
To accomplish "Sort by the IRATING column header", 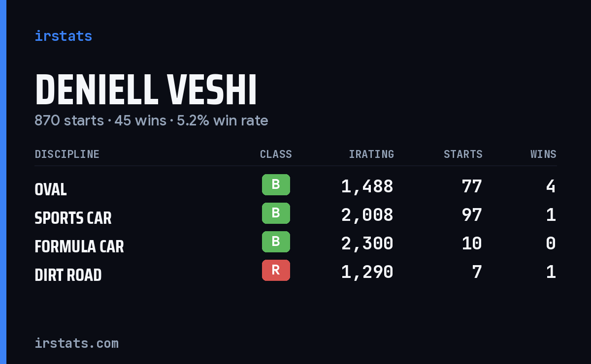I will click(x=371, y=154).
